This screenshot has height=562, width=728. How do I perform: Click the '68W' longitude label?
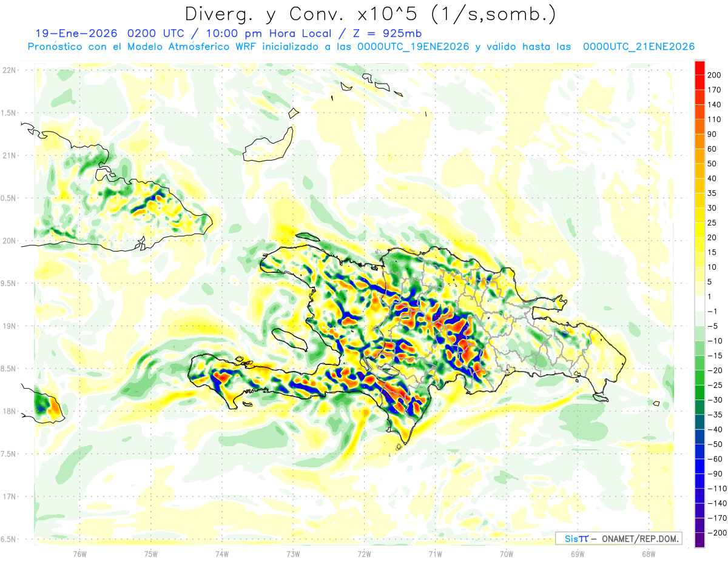649,554
